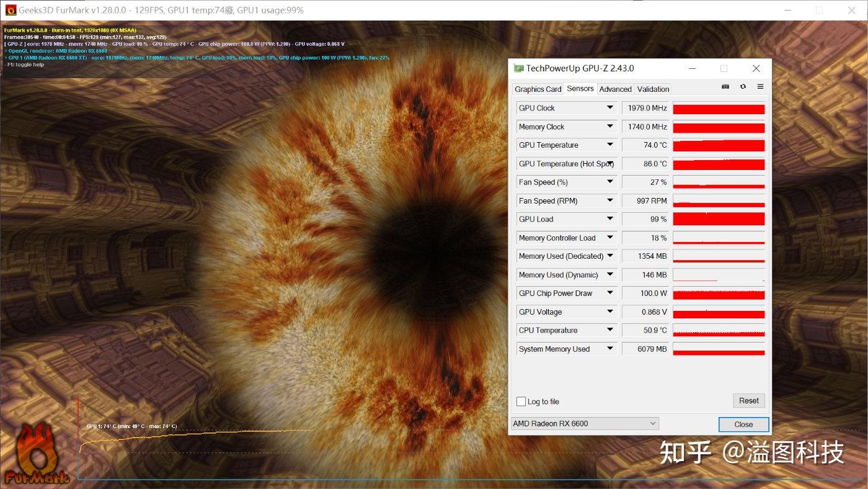Click the 1354 MB memory value
This screenshot has width=868, height=489.
click(645, 256)
